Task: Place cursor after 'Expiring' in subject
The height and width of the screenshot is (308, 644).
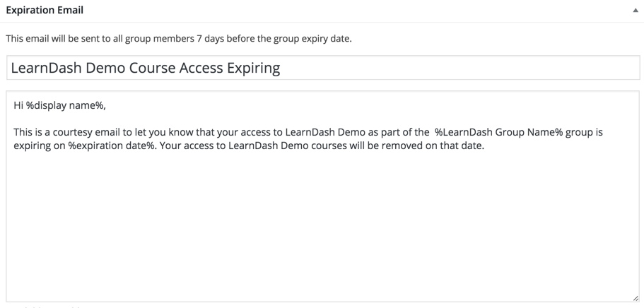Action: coord(281,68)
